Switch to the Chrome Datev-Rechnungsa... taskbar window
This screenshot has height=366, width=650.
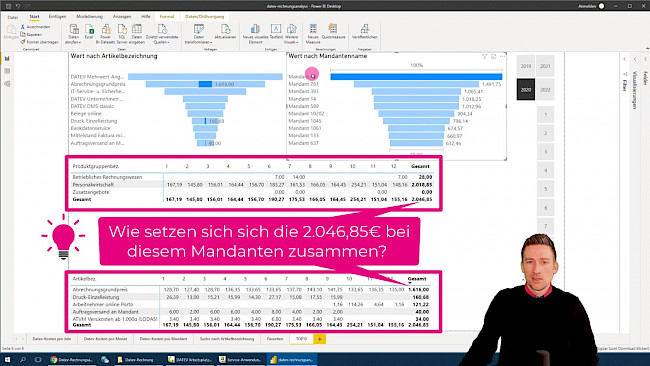[x=71, y=359]
